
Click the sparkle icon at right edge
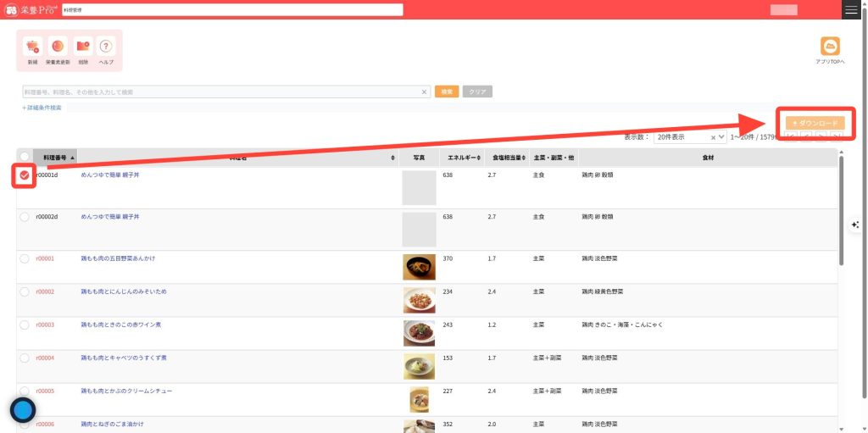pyautogui.click(x=855, y=225)
